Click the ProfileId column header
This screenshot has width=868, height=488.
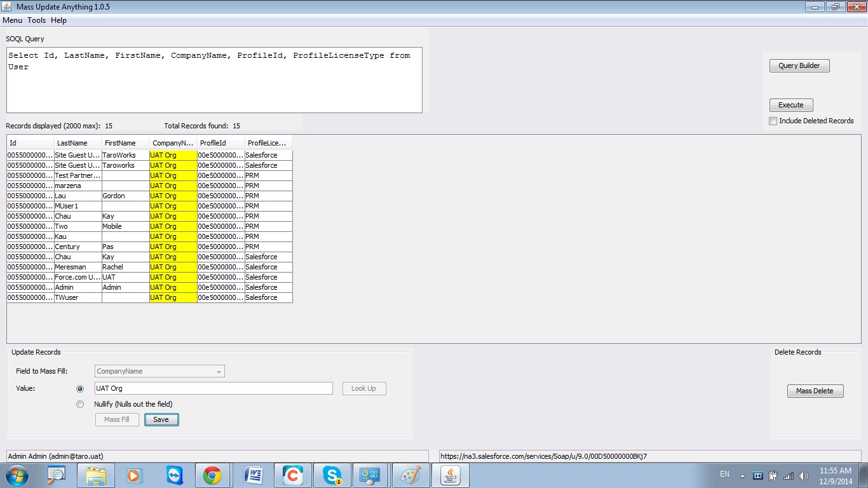coord(221,143)
